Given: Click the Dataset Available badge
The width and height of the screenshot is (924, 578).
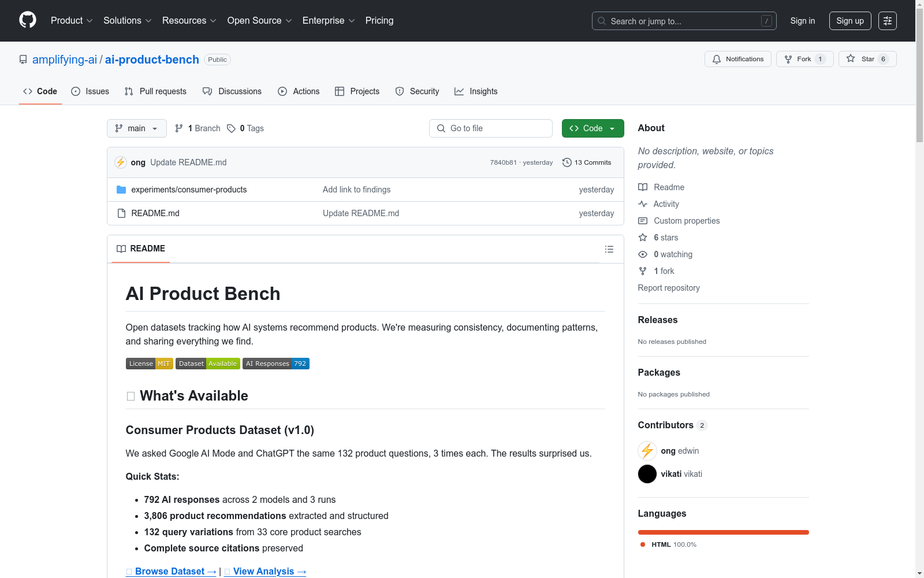Looking at the screenshot, I should tap(208, 364).
